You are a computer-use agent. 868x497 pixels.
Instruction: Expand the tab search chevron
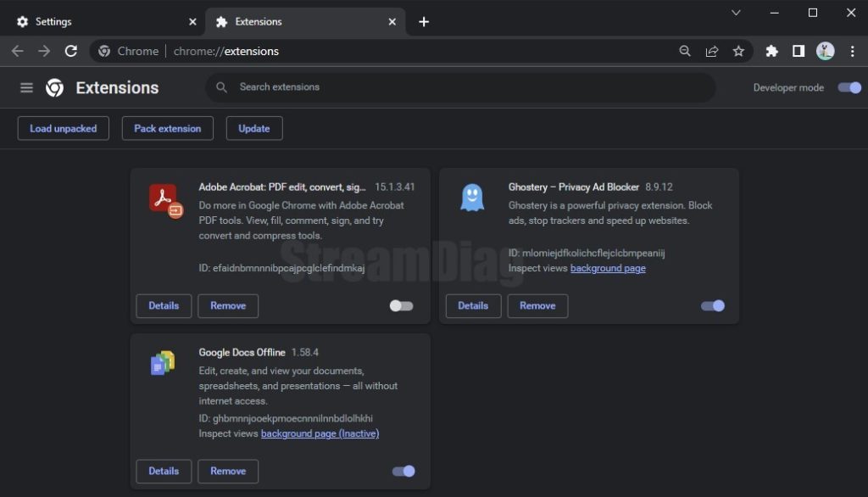point(736,13)
